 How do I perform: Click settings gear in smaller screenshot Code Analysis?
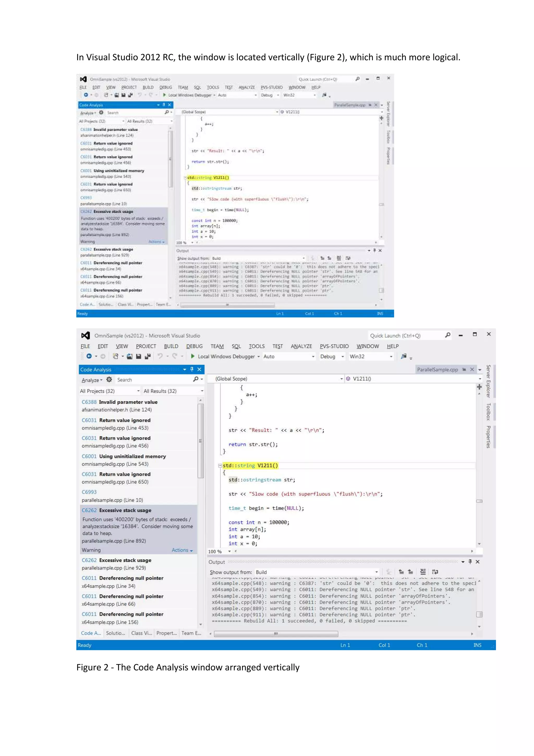pyautogui.click(x=101, y=113)
